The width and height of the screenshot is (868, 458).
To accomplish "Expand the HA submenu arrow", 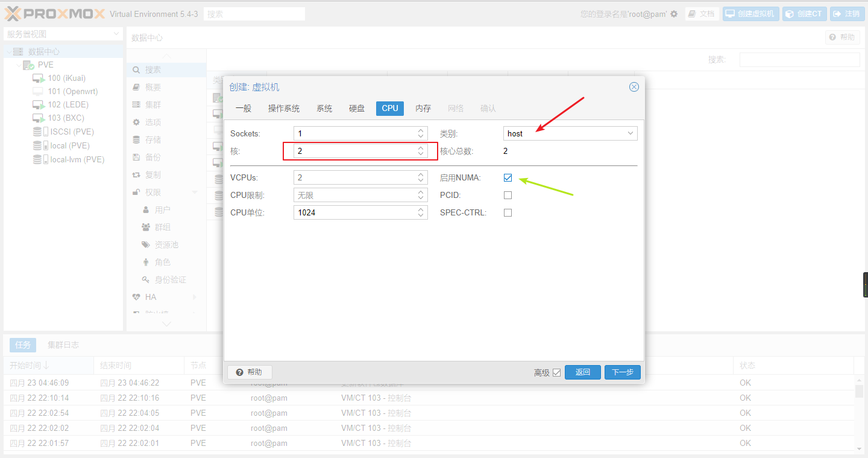I will [x=195, y=297].
